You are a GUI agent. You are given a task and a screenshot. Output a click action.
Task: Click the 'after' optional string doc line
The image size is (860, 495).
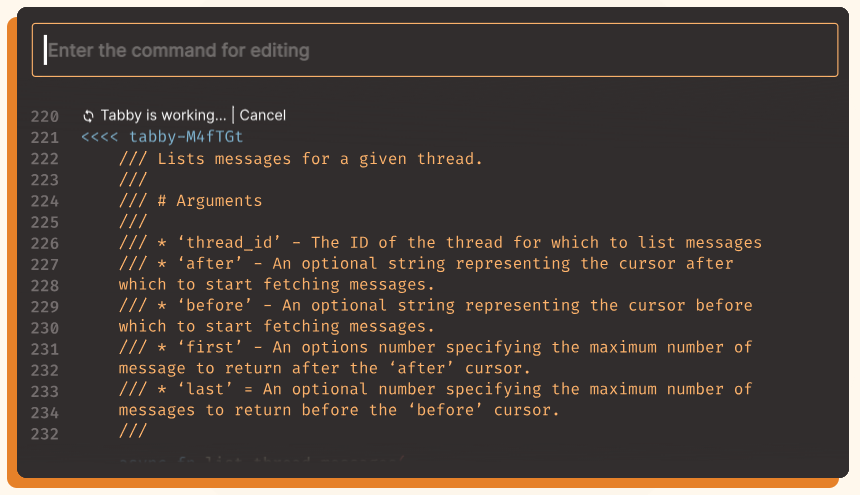pyautogui.click(x=426, y=263)
